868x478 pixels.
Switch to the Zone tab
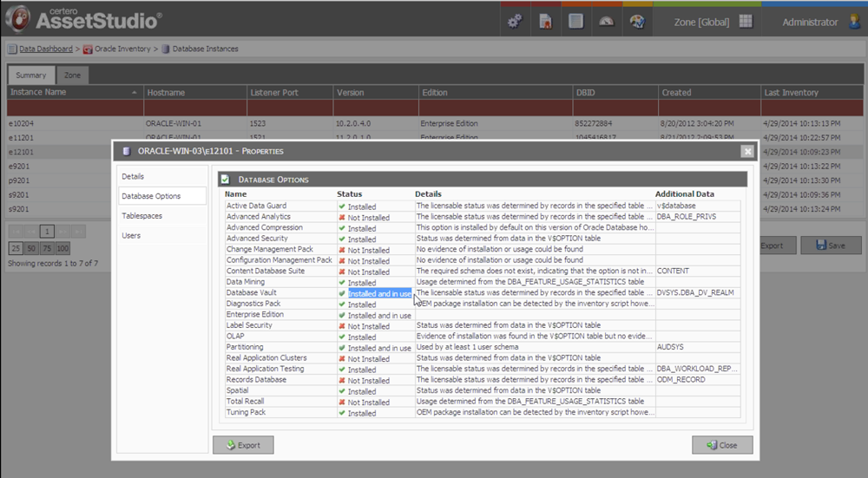click(73, 75)
